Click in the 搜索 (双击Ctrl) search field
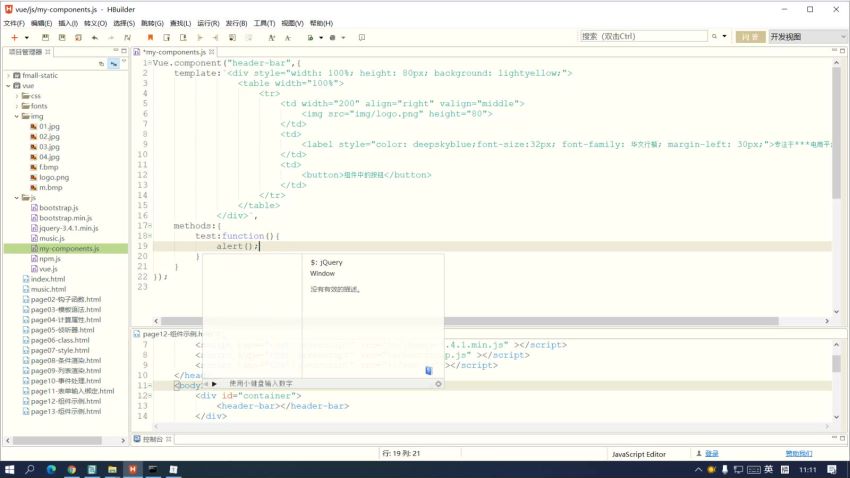 (x=643, y=36)
